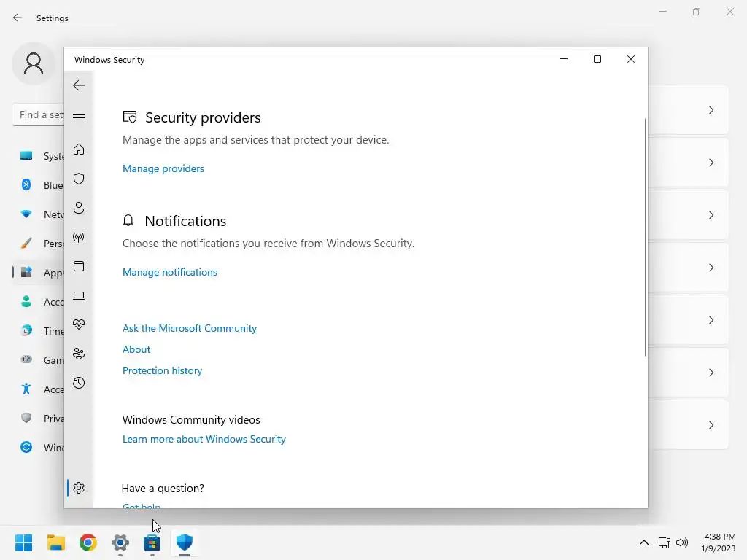Screen dimensions: 747x560
Task: Expand seventh Settings row chevron
Action: coord(711,425)
